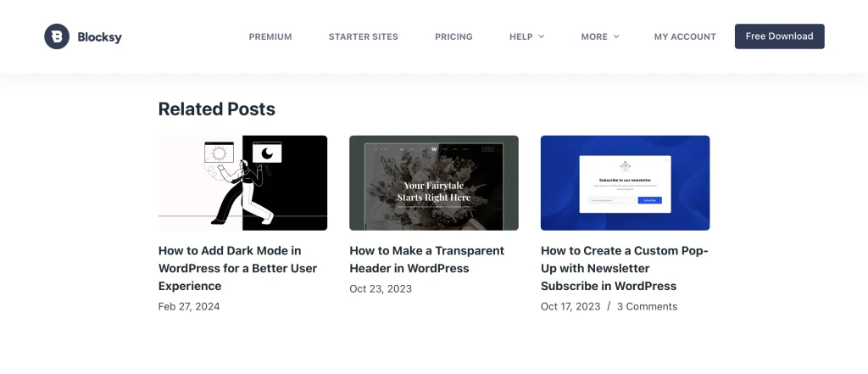Click the Oct 17, 2023 date
The image size is (868, 374).
[x=570, y=306]
